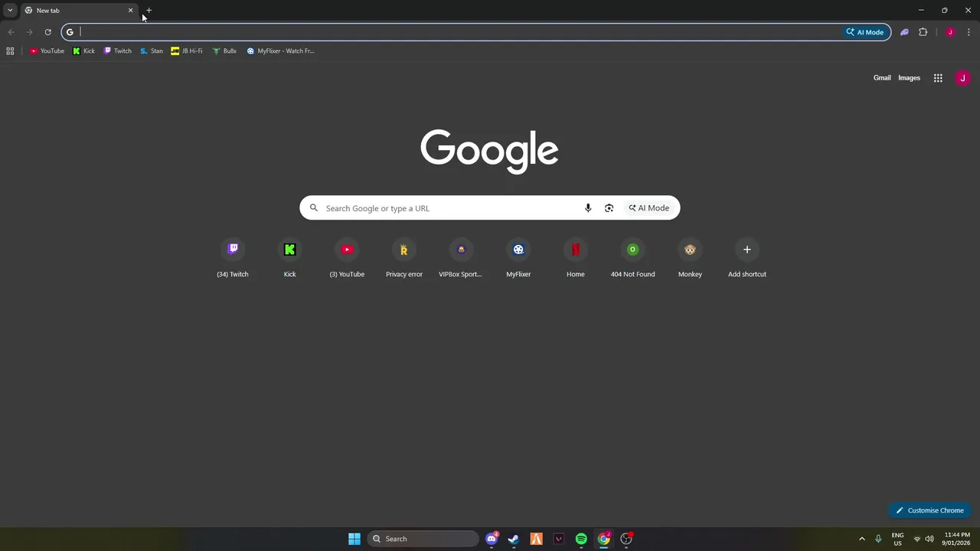
Task: Open the orange app icon next to Steam in taskbar
Action: (536, 539)
